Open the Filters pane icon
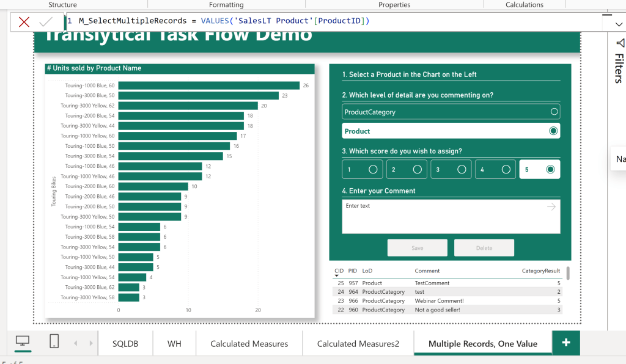Image resolution: width=626 pixels, height=364 pixels. click(620, 43)
